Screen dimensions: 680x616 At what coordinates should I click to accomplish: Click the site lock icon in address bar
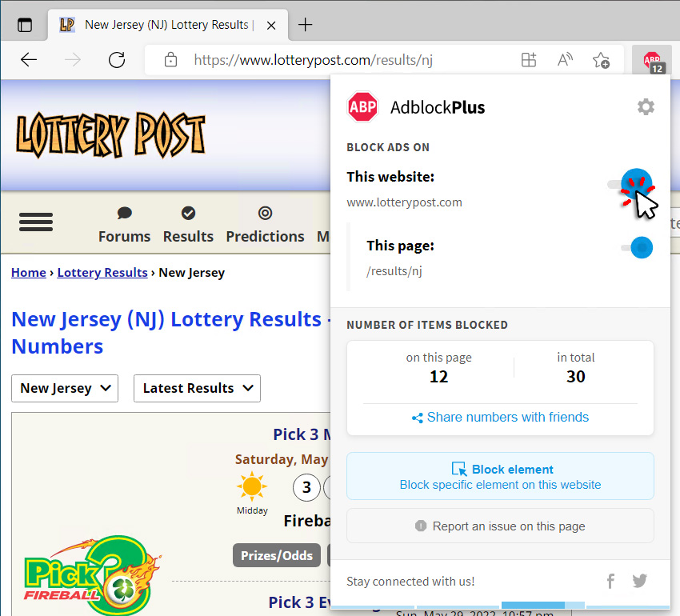click(x=170, y=59)
